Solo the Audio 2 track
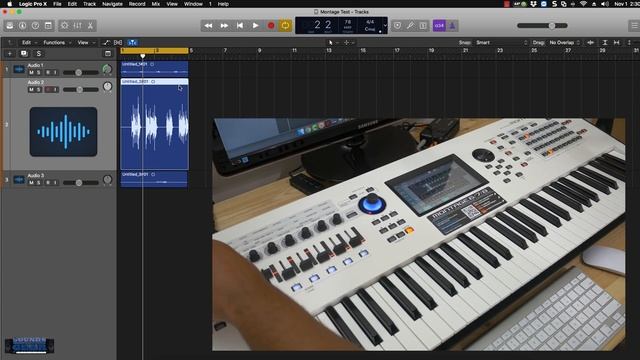The image size is (640, 360). coord(39,90)
